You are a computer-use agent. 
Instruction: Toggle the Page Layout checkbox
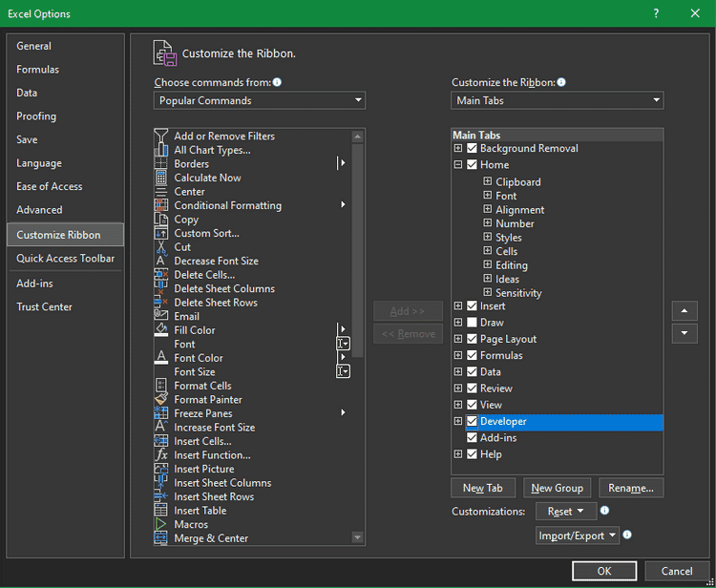coord(472,339)
